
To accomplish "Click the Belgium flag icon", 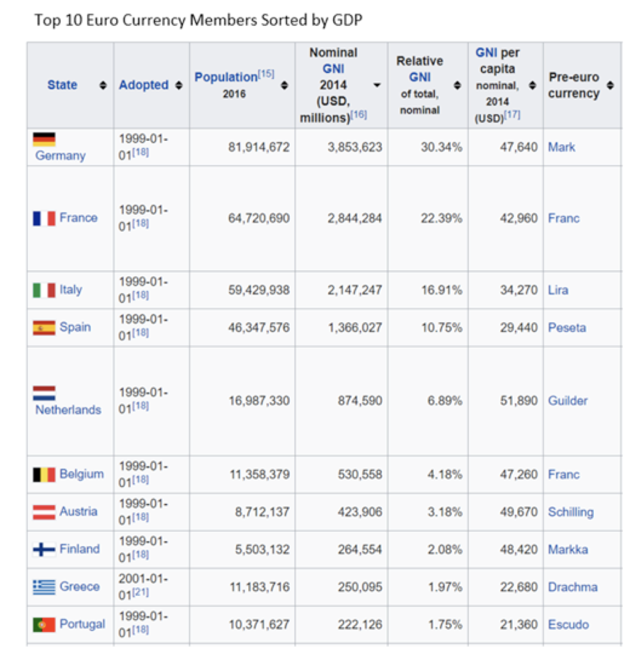I will [44, 474].
